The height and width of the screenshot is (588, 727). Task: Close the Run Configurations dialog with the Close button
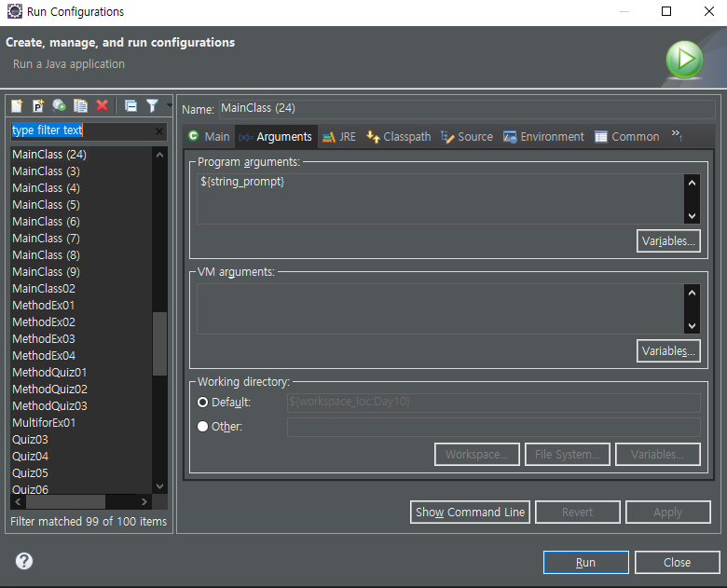click(678, 563)
